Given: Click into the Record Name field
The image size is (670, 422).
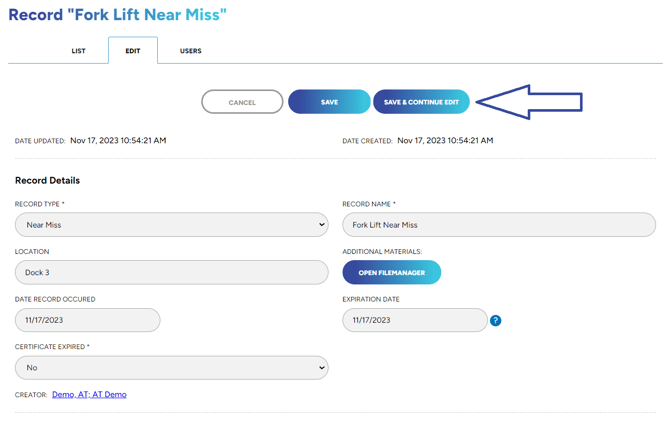Looking at the screenshot, I should click(498, 225).
